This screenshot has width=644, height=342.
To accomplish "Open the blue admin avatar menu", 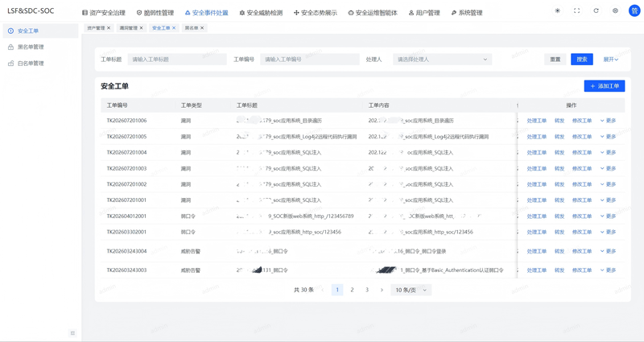I will click(x=634, y=10).
